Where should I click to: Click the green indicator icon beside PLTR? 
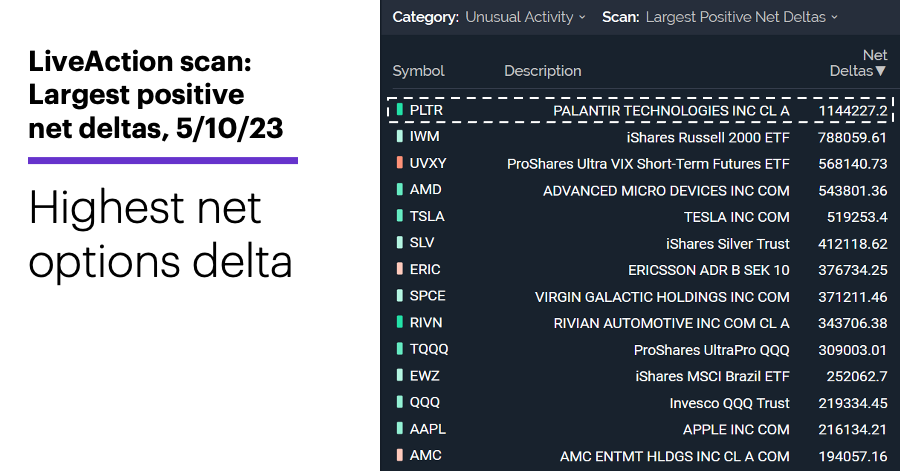[399, 109]
